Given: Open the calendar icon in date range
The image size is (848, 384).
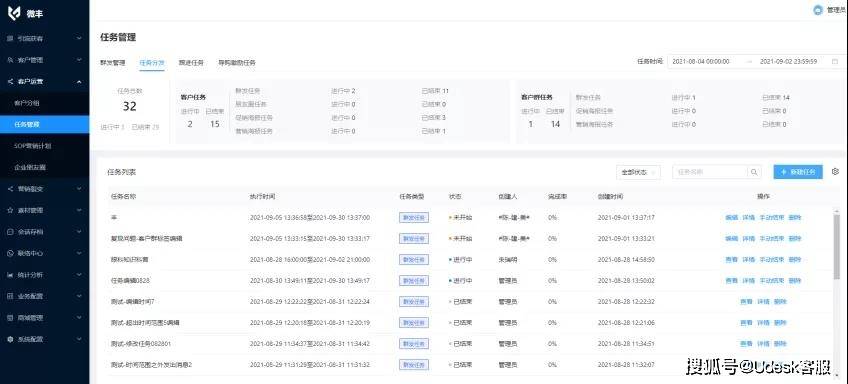Looking at the screenshot, I should [x=835, y=62].
